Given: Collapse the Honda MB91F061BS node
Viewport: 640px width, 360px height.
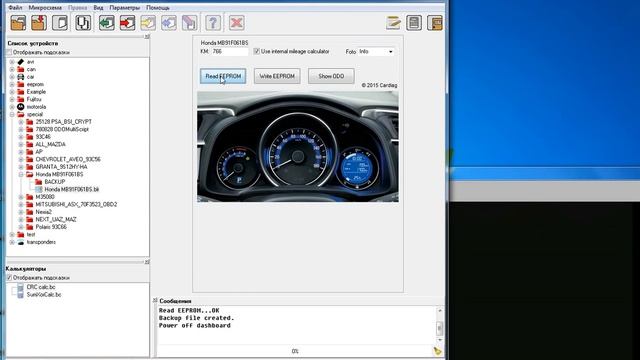Looking at the screenshot, I should (x=21, y=174).
